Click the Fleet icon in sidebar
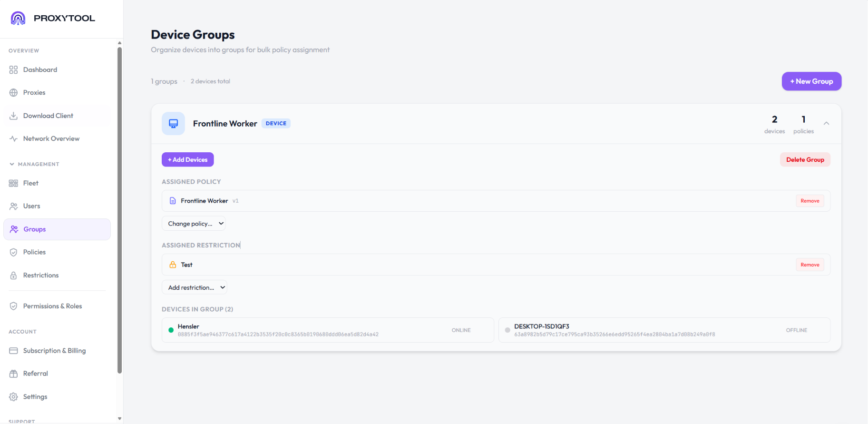The width and height of the screenshot is (868, 424). point(13,183)
